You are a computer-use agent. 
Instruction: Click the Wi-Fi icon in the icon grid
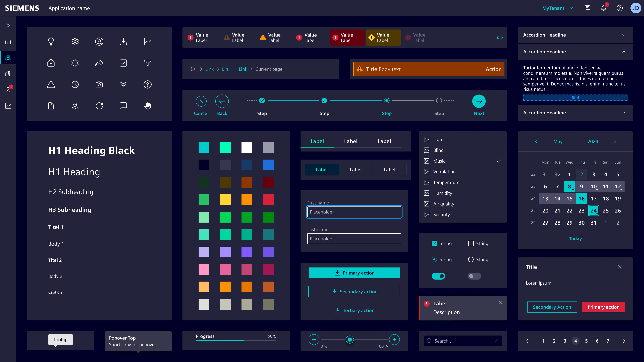click(123, 84)
